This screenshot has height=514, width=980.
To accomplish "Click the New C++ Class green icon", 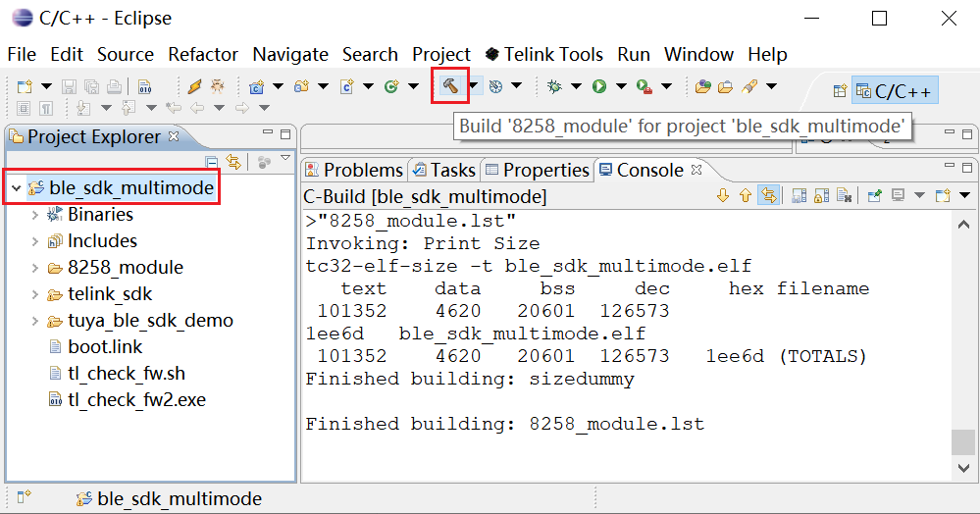I will [x=391, y=86].
